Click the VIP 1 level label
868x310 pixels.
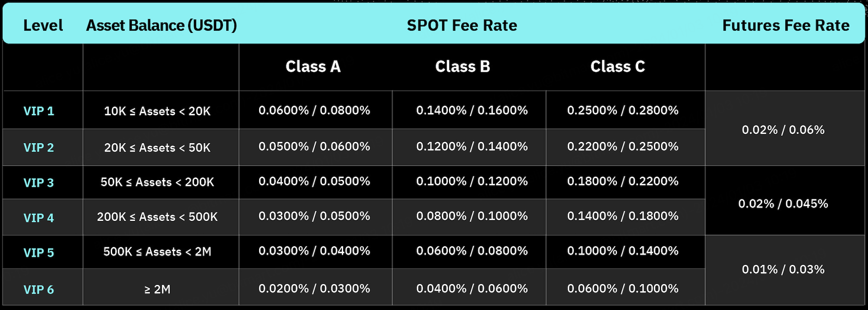[39, 111]
